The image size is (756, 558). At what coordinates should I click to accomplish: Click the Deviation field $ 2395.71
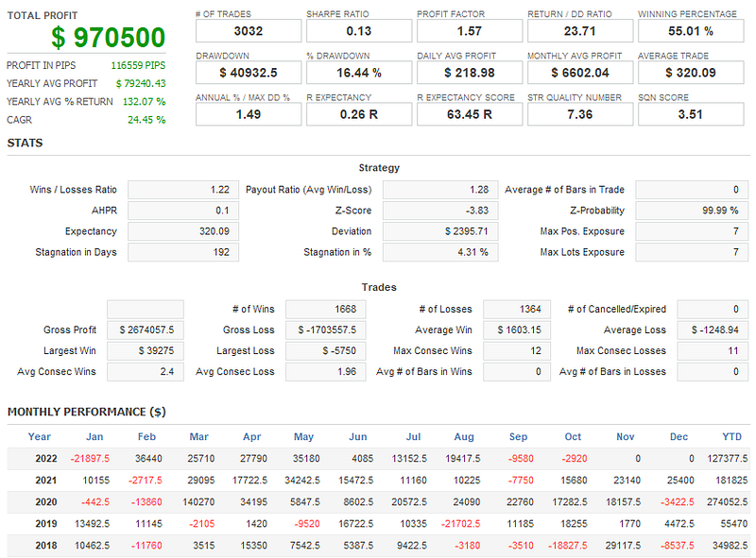pyautogui.click(x=440, y=231)
